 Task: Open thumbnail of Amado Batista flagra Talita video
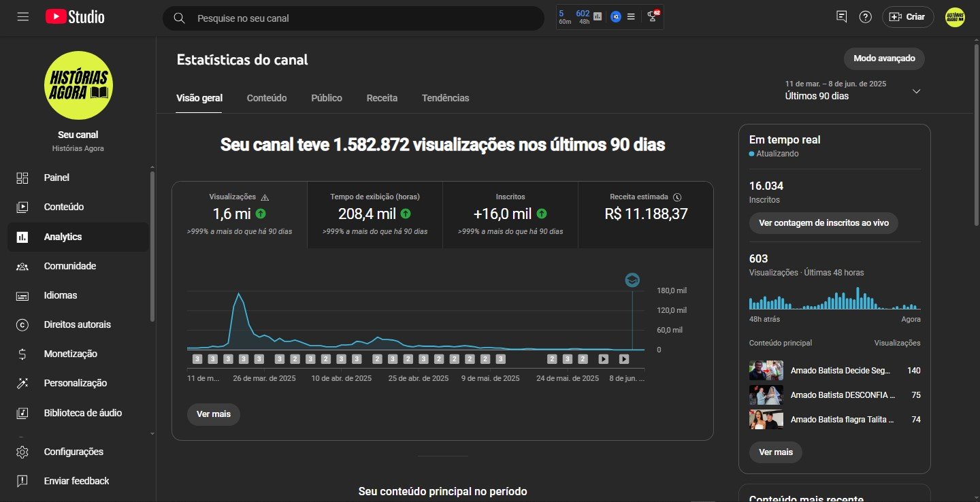click(766, 420)
